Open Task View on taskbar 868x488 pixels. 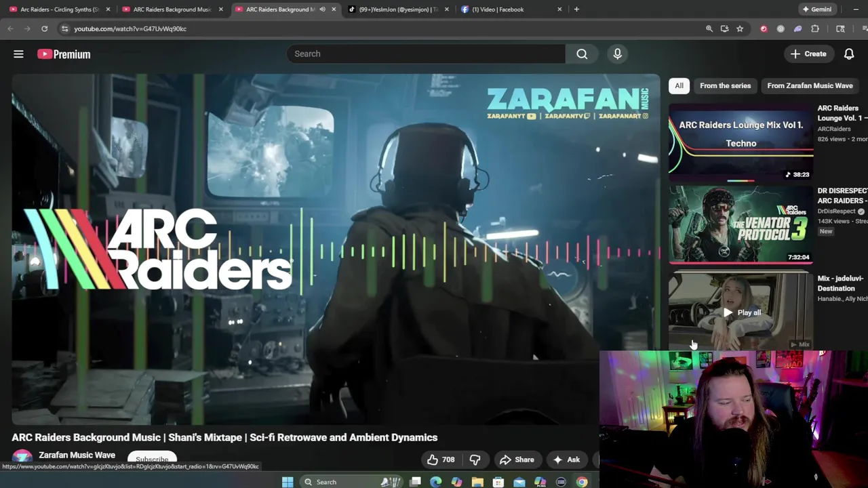[415, 482]
